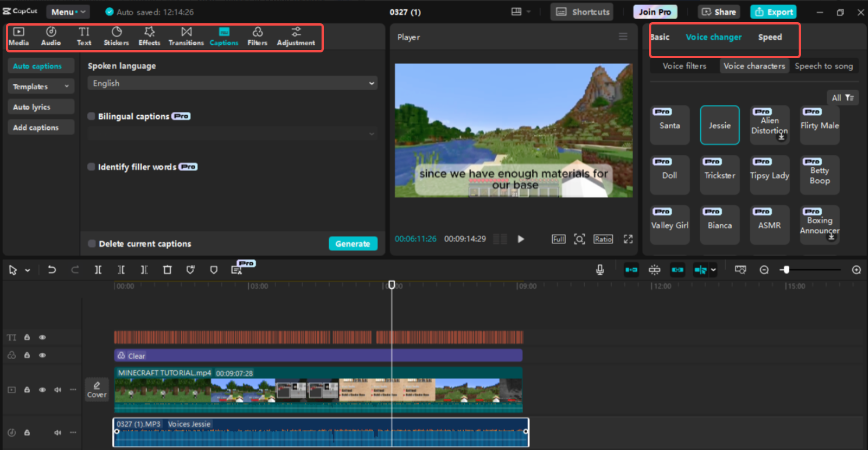Viewport: 868px width, 450px height.
Task: Open the player hamburger menu
Action: pos(623,37)
